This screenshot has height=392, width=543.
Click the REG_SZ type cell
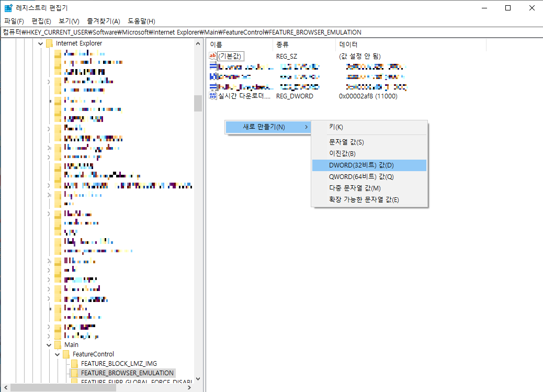pos(287,56)
